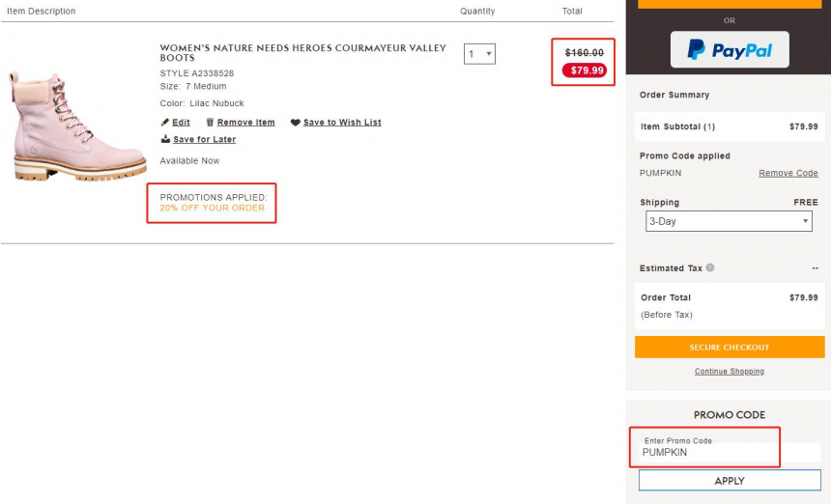Click the PROMOTIONS APPLIED label
This screenshot has width=831, height=504.
[214, 198]
